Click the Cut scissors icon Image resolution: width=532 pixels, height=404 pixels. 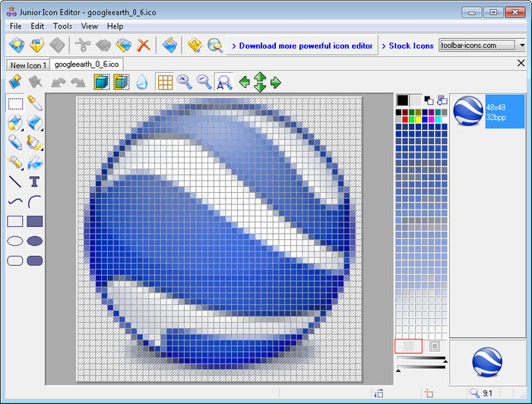point(82,45)
